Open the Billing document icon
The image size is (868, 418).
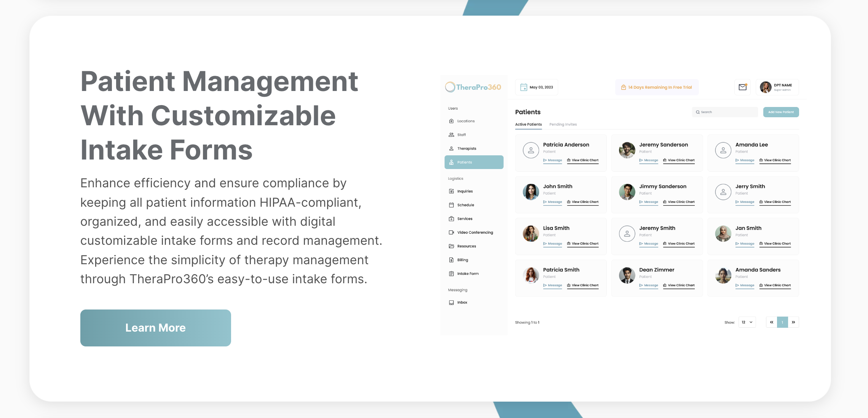click(x=451, y=260)
